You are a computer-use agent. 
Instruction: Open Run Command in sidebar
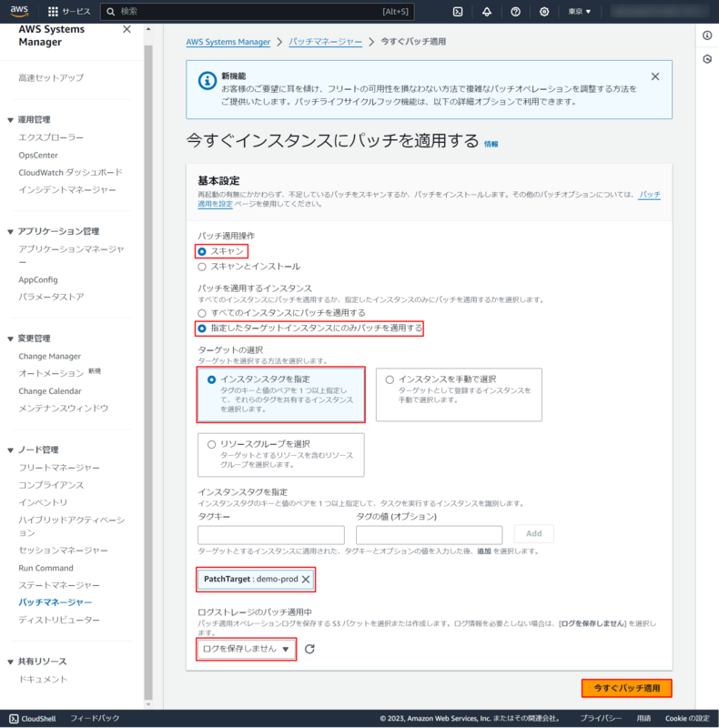pos(46,568)
